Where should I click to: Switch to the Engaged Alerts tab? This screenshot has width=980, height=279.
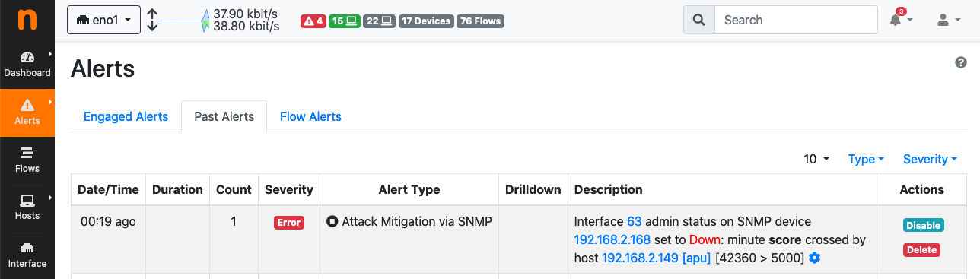126,116
